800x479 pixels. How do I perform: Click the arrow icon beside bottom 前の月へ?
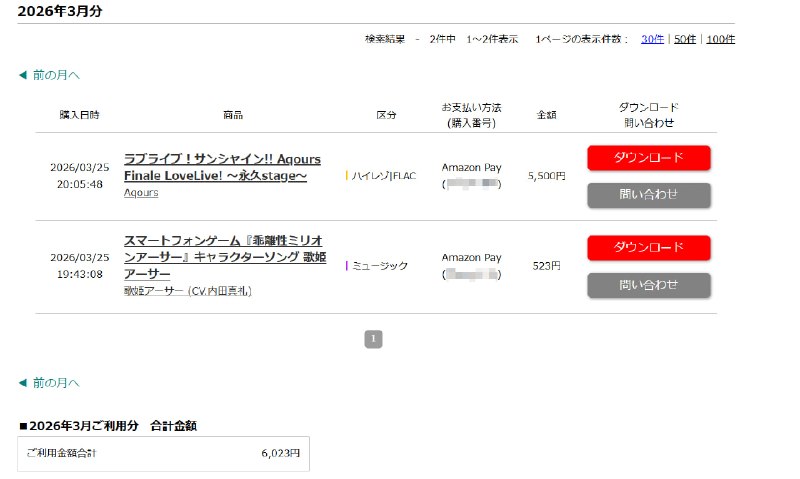pos(22,383)
